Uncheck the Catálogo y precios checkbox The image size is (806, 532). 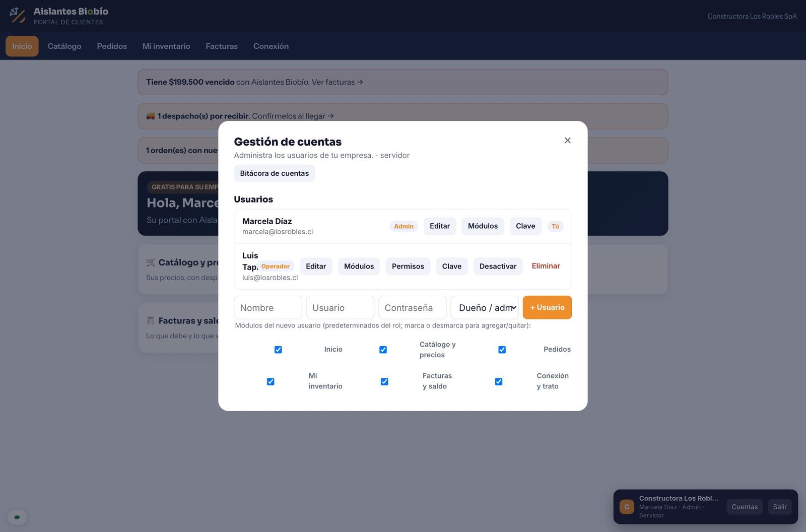coord(383,350)
